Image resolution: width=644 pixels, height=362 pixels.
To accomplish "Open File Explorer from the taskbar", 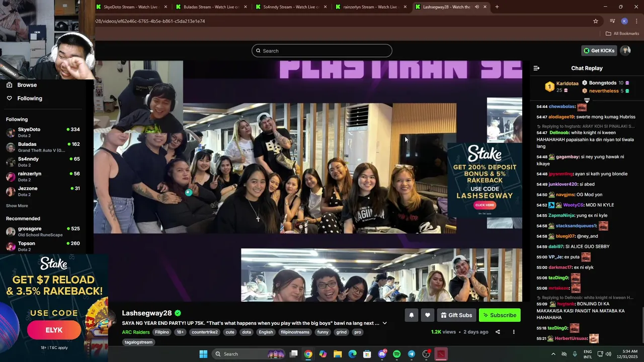I will point(338,354).
